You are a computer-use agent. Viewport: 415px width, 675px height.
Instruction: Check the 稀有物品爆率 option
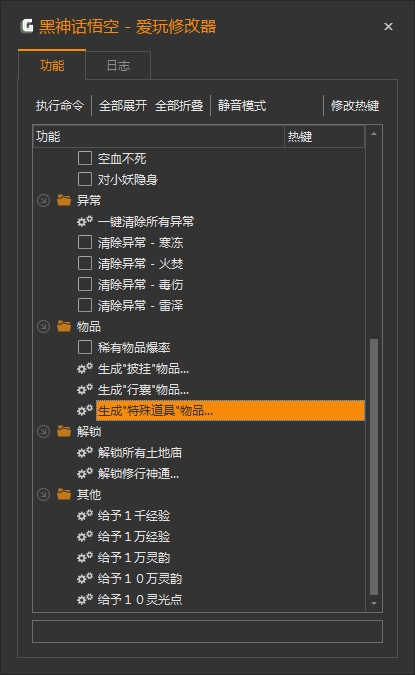tap(85, 347)
